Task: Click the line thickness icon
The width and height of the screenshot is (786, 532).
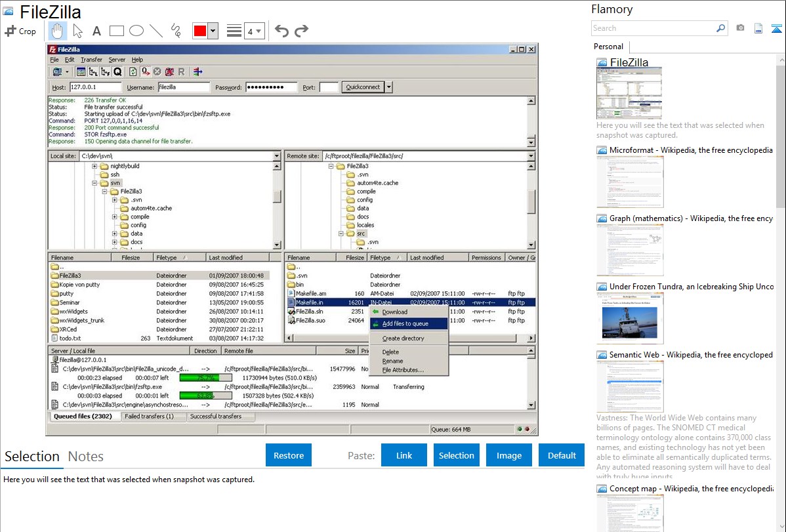Action: coord(234,31)
